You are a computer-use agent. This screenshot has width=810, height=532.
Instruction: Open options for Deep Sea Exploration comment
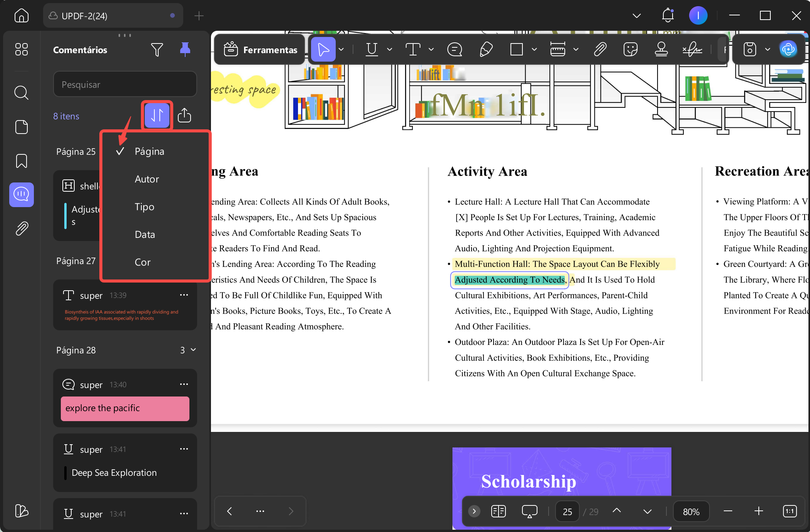(x=184, y=449)
